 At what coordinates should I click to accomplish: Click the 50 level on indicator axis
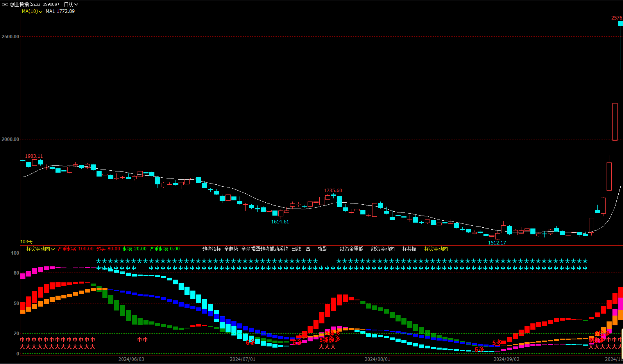point(16,303)
